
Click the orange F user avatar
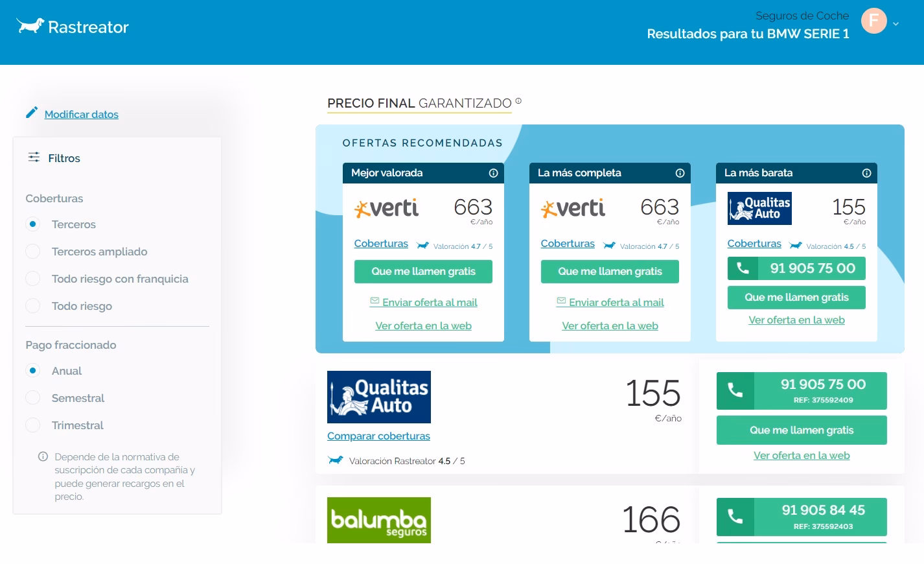[873, 21]
